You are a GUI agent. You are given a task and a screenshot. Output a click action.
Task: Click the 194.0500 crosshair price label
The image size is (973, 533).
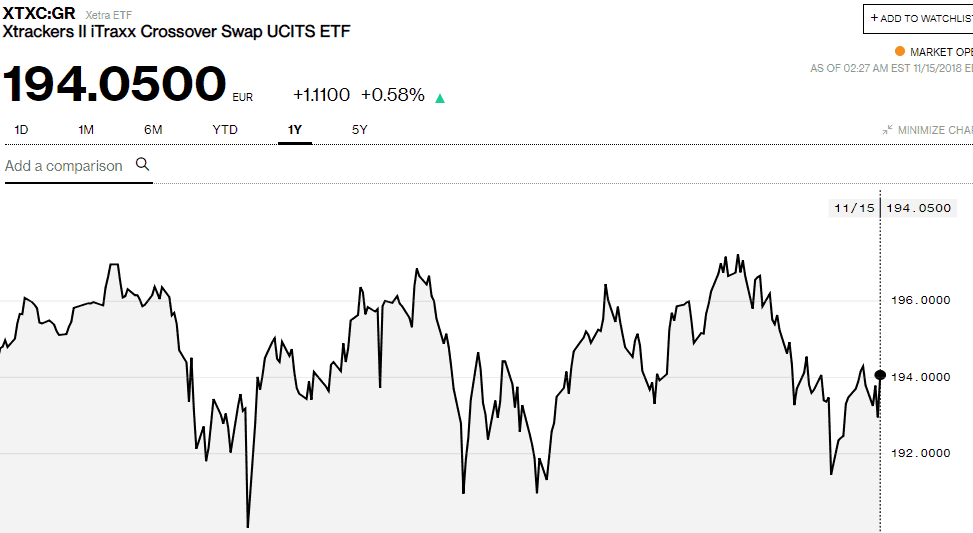click(x=919, y=208)
